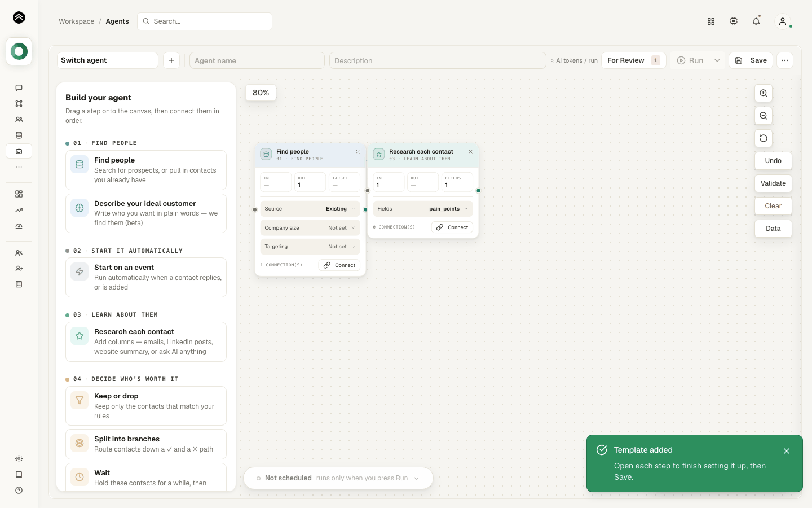
Task: Open the connected-nodes workflow icon in the sidebar
Action: 19,104
